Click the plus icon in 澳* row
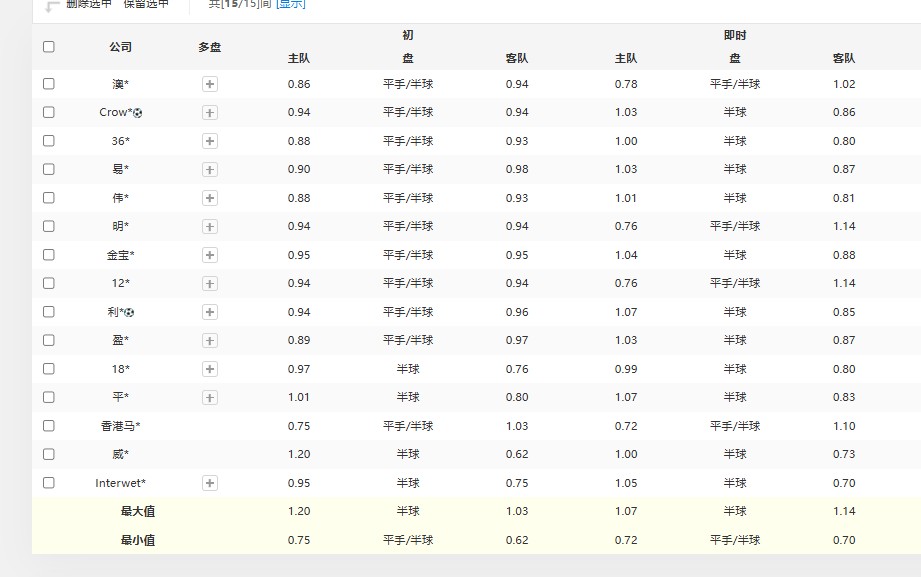 click(x=209, y=84)
